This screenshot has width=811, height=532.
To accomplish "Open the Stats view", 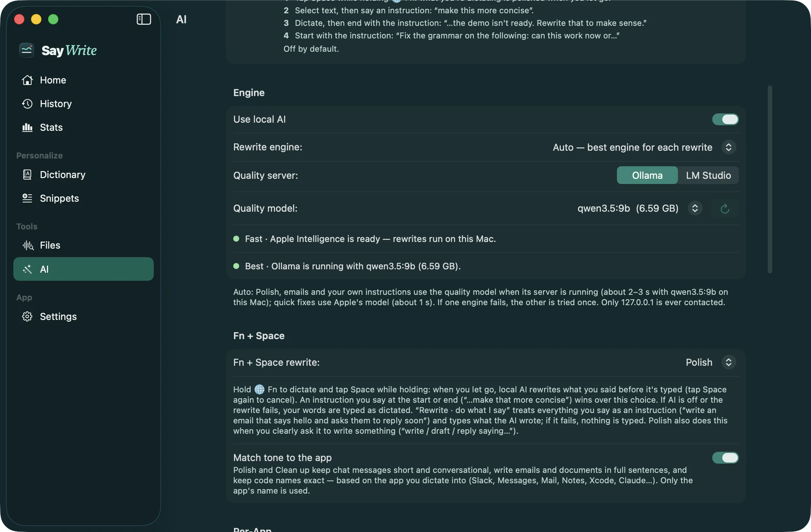I will (84, 127).
